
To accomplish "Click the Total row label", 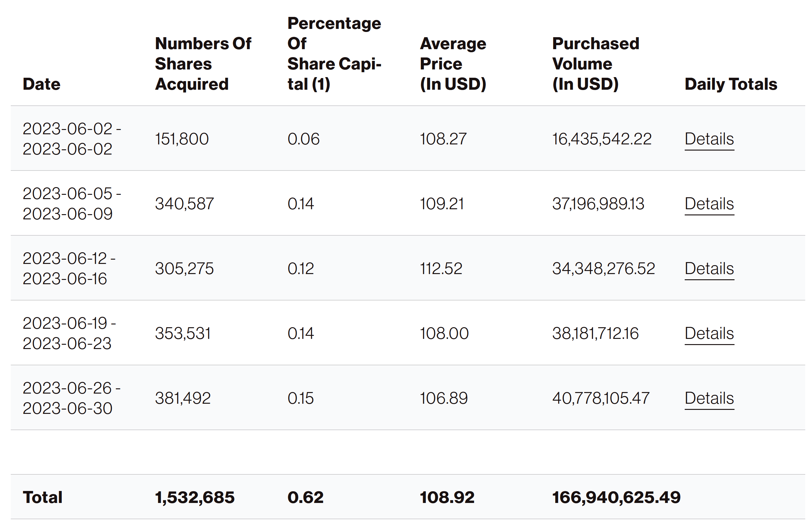I will tap(43, 497).
